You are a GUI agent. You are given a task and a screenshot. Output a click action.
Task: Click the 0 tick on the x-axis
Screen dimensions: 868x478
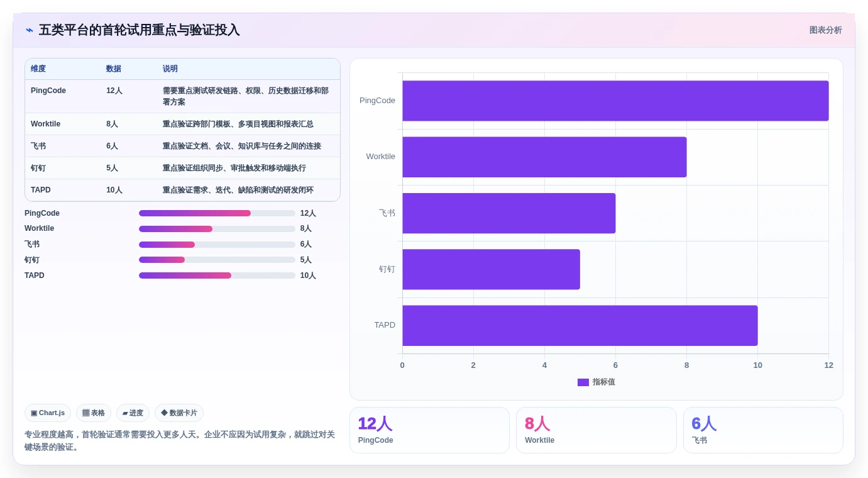coord(402,365)
